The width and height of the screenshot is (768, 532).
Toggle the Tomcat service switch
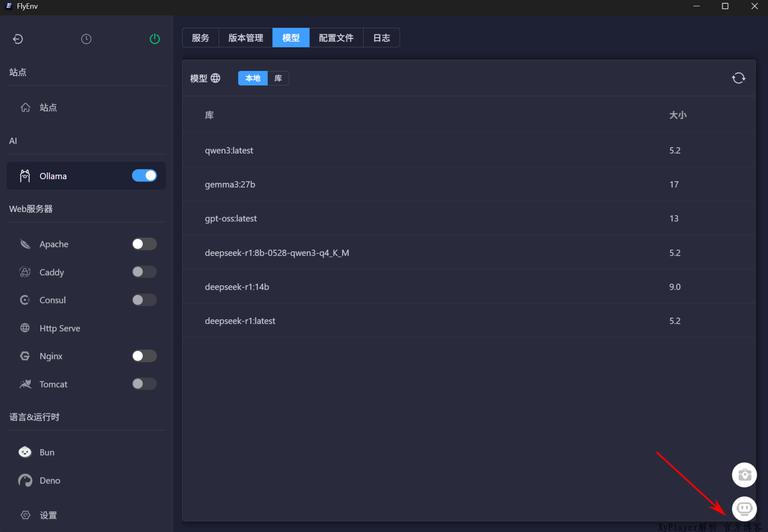[x=144, y=384]
